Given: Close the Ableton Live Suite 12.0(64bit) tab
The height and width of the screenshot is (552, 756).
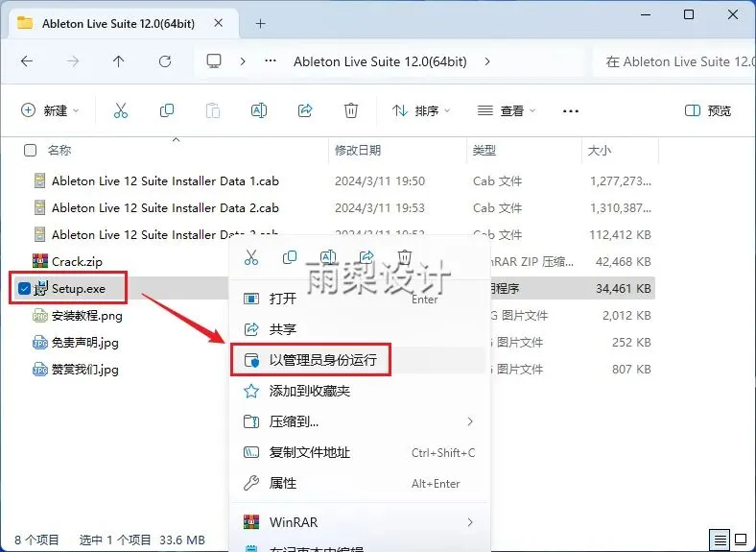Looking at the screenshot, I should coord(219,23).
